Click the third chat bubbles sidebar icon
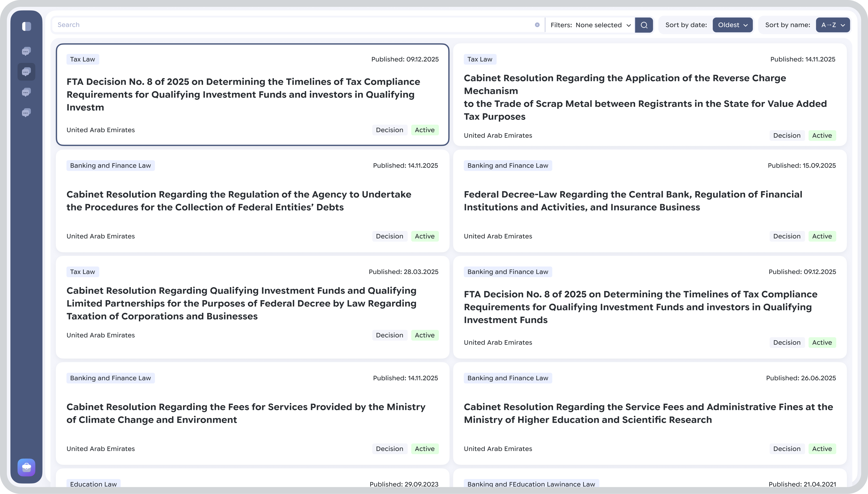The height and width of the screenshot is (494, 868). coord(27,92)
